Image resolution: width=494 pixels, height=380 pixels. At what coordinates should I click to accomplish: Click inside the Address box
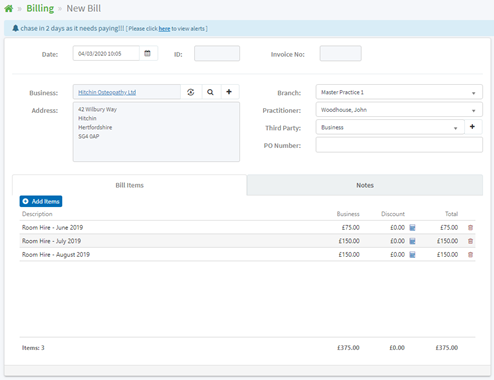tap(156, 132)
